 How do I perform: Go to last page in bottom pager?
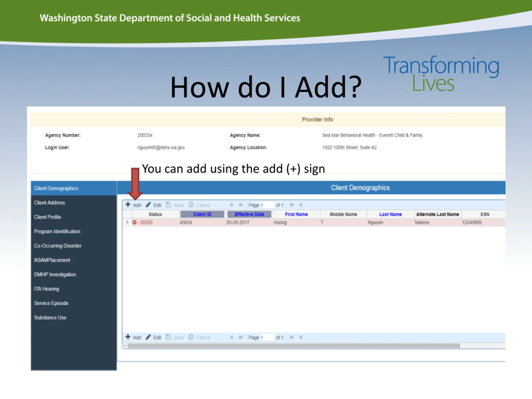coord(301,337)
